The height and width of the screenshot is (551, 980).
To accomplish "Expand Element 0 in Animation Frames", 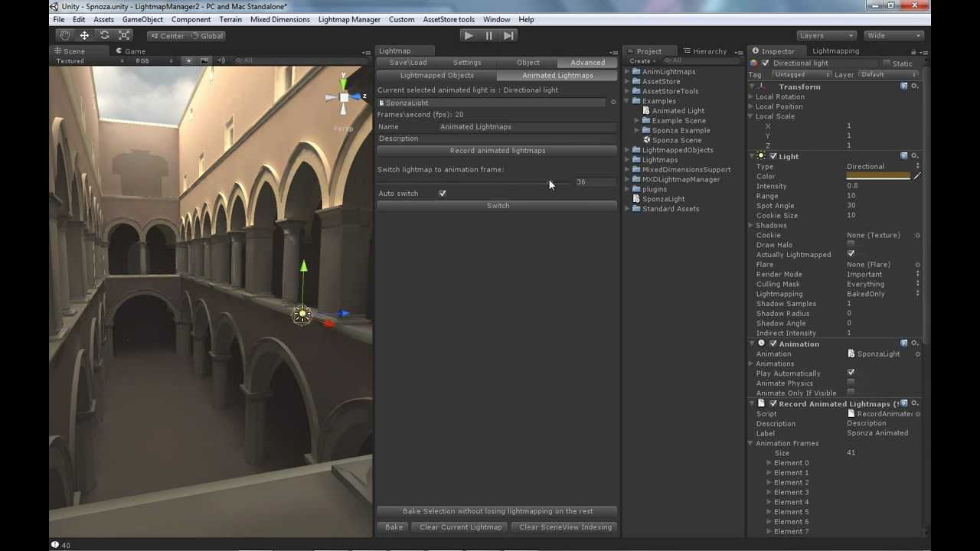I will coord(769,463).
